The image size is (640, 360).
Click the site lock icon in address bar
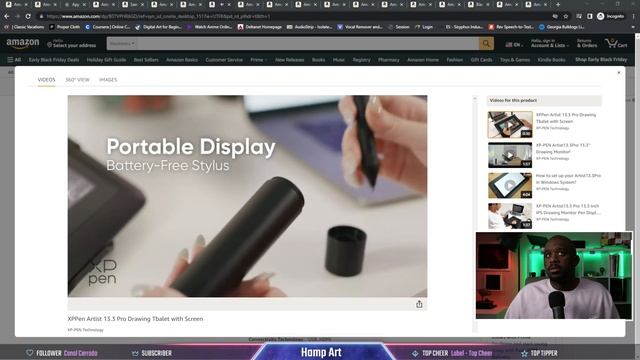[x=41, y=16]
